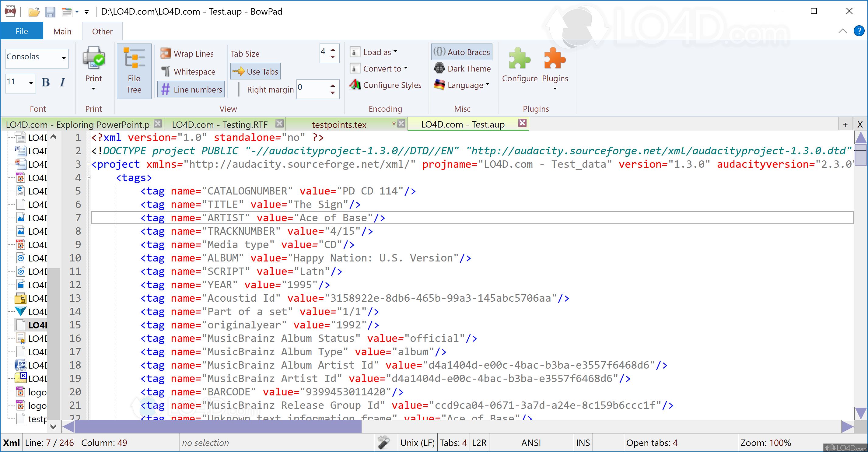Switch to LO4D.com - Testing.RTF tab

(220, 125)
